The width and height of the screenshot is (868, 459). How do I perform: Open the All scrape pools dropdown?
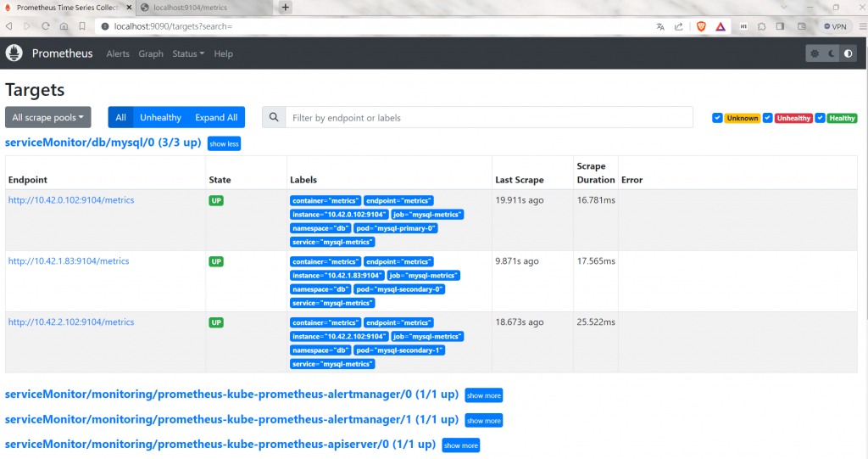point(48,118)
